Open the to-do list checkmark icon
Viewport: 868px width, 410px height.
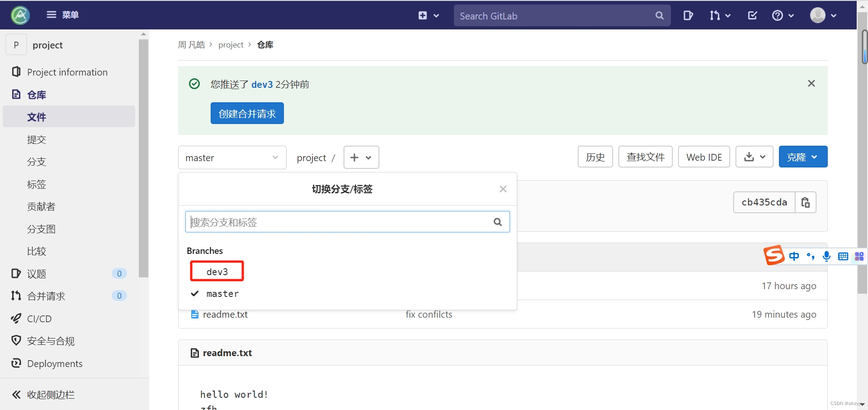[752, 15]
